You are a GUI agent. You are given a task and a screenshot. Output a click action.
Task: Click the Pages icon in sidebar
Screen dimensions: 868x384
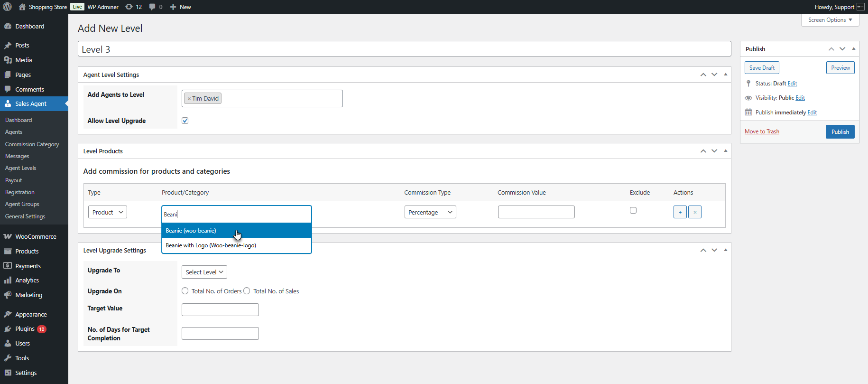[x=8, y=75]
